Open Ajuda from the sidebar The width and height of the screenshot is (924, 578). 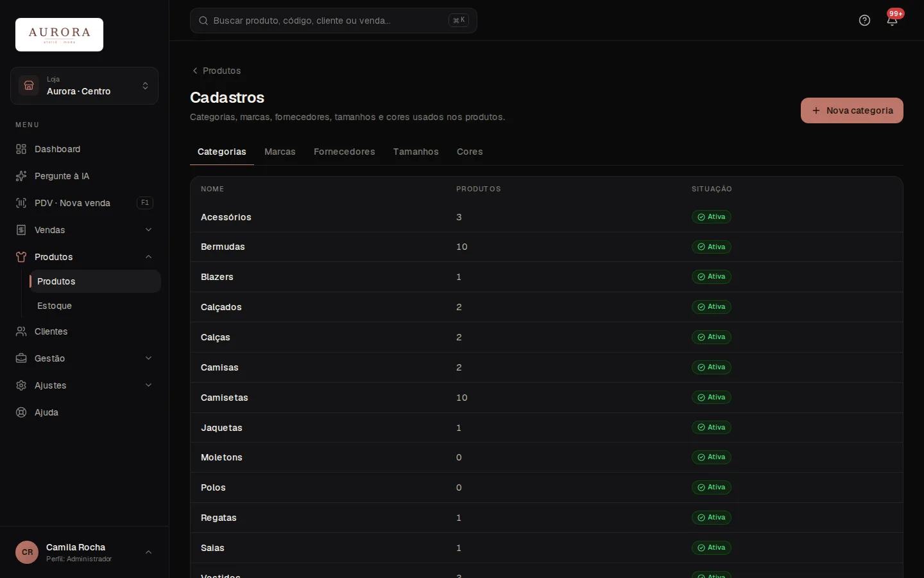[84, 412]
